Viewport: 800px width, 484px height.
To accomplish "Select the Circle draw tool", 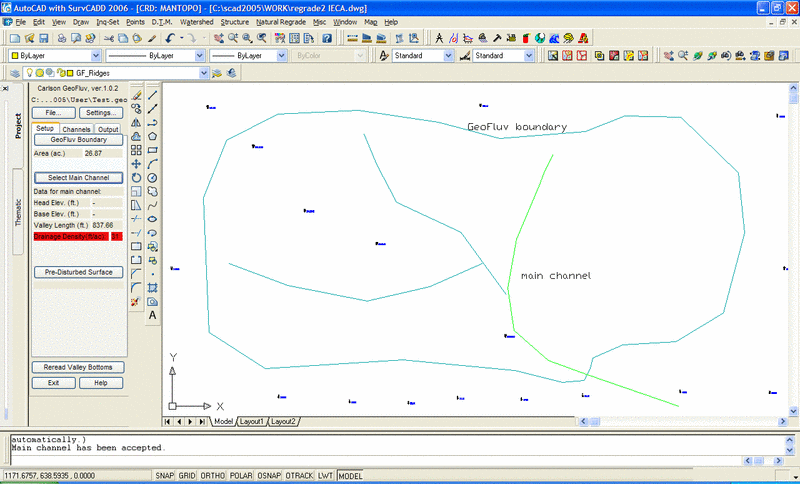I will click(x=153, y=178).
